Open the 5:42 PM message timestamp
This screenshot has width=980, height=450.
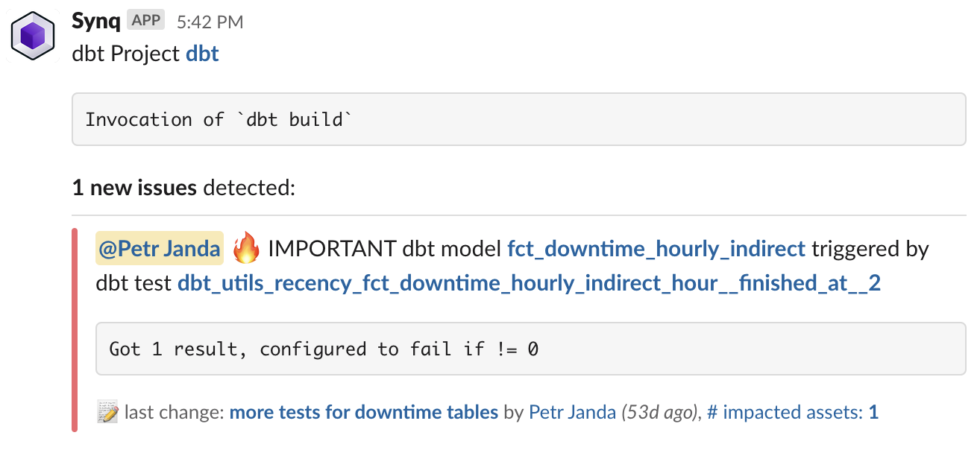coord(210,22)
